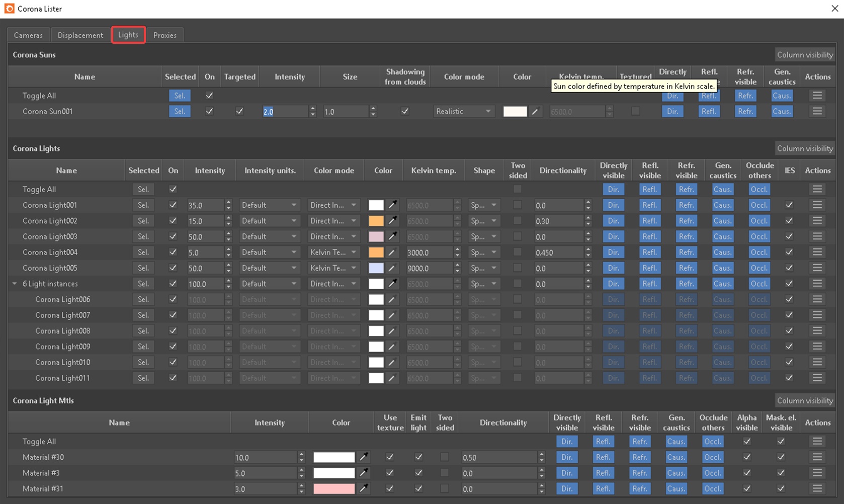Viewport: 844px width, 504px height.
Task: Open actions menu for Corona Light011
Action: click(x=817, y=378)
